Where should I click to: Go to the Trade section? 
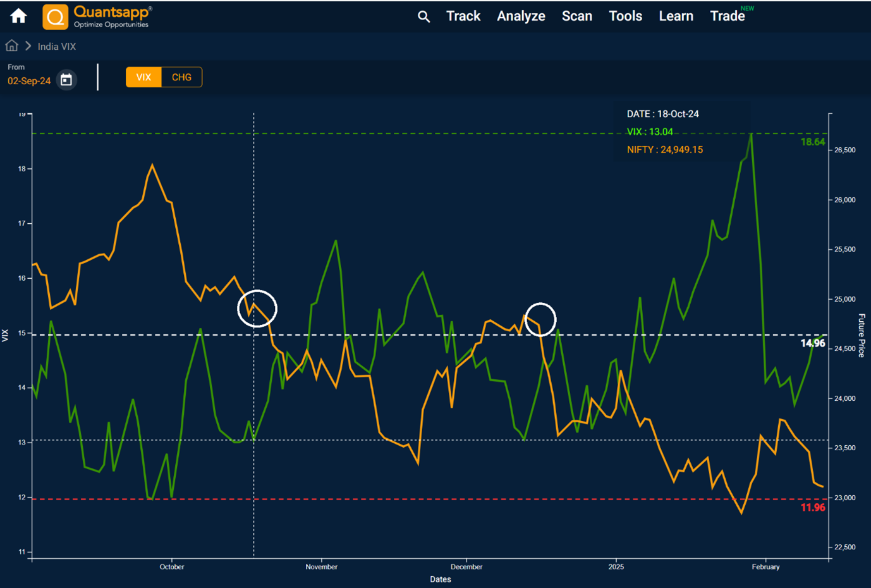[x=727, y=16]
